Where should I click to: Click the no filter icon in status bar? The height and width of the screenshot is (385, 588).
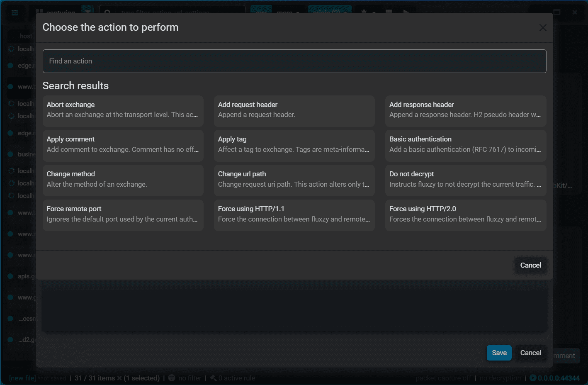[172, 378]
